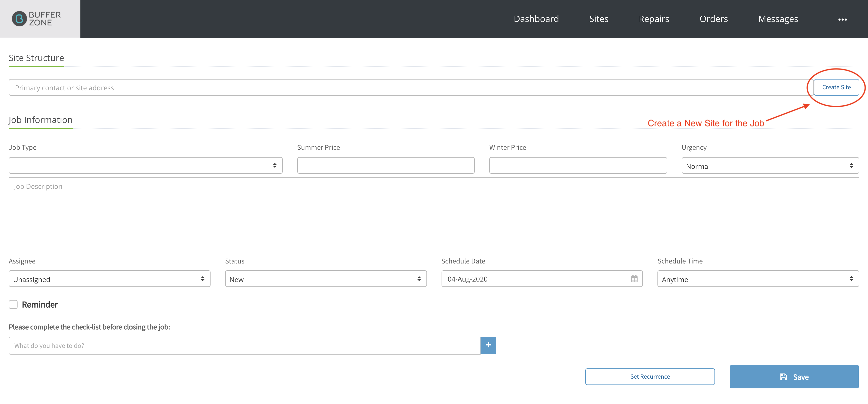Save the job form
This screenshot has width=868, height=404.
(x=794, y=377)
